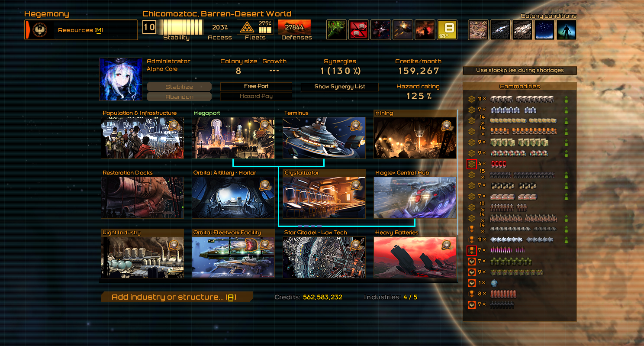Open Add industry or structure menu

coord(177,297)
